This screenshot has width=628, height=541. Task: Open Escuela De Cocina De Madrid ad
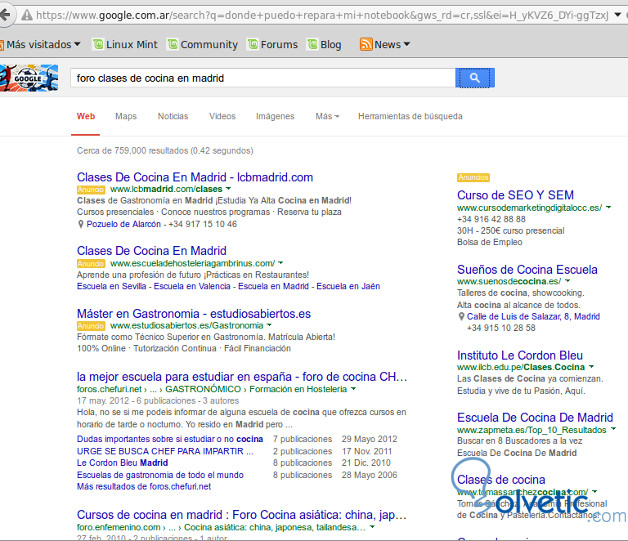(535, 418)
